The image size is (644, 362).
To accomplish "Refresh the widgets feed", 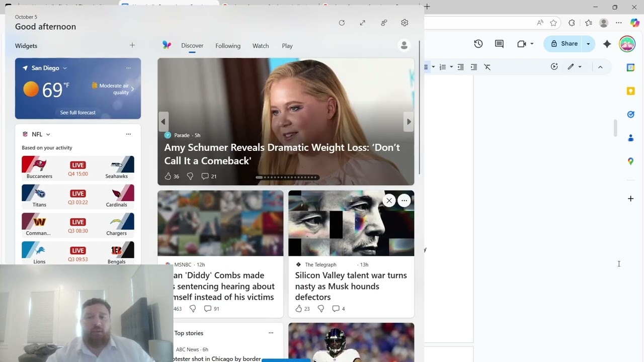I will click(x=342, y=23).
